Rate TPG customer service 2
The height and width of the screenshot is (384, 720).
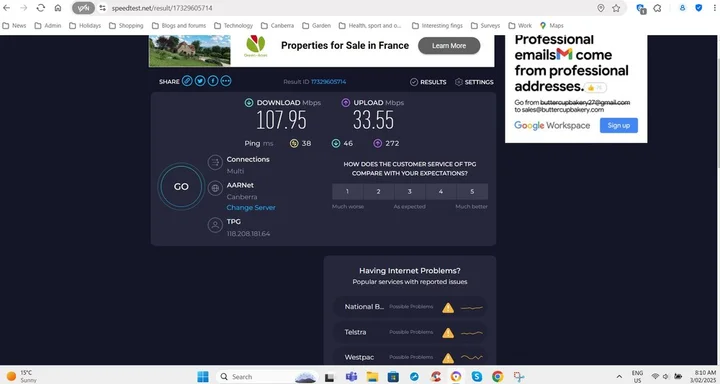click(x=378, y=192)
